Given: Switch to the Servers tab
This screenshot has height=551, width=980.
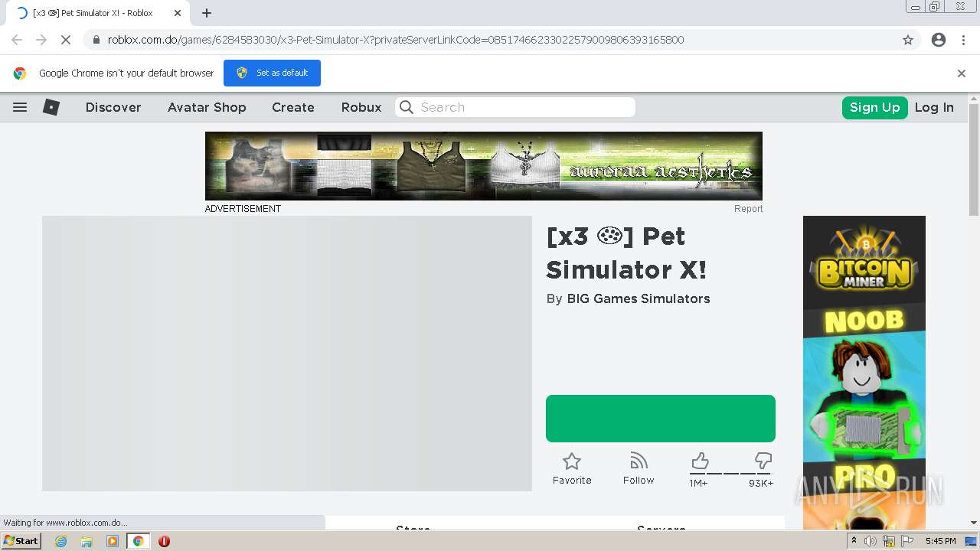Looking at the screenshot, I should click(x=661, y=528).
